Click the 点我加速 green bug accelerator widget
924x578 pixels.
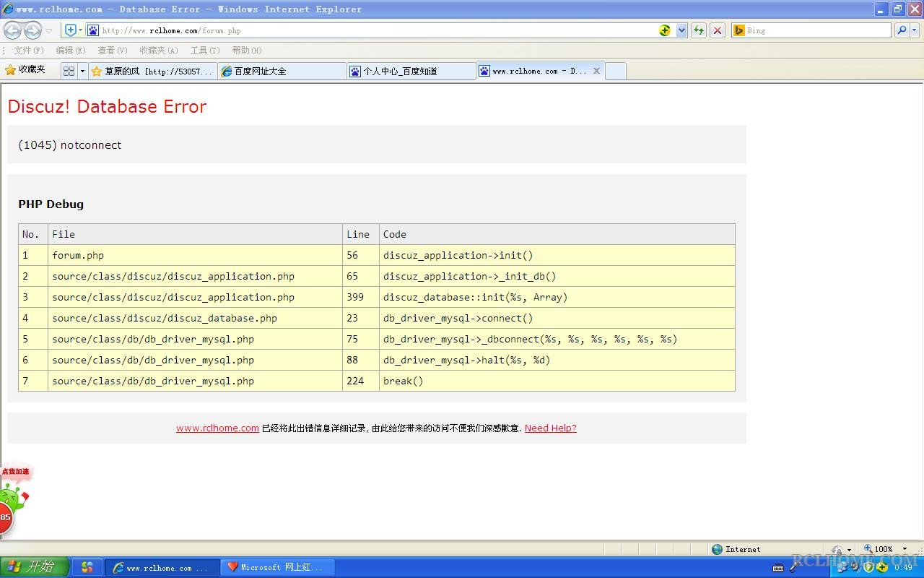tap(14, 488)
